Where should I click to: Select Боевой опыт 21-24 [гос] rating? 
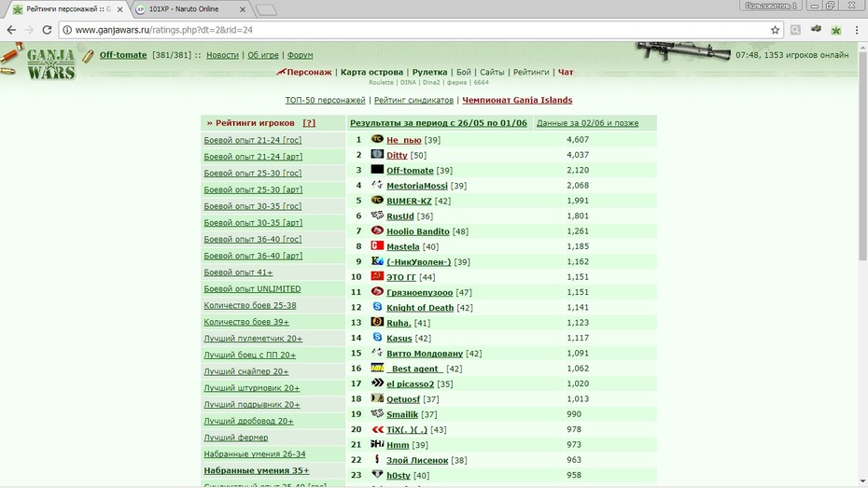click(252, 140)
